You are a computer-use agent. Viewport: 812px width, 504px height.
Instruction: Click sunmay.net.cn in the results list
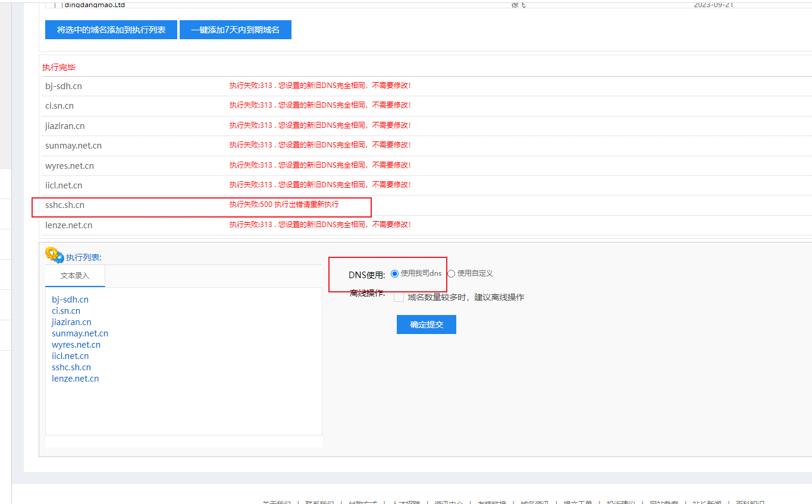(x=73, y=146)
